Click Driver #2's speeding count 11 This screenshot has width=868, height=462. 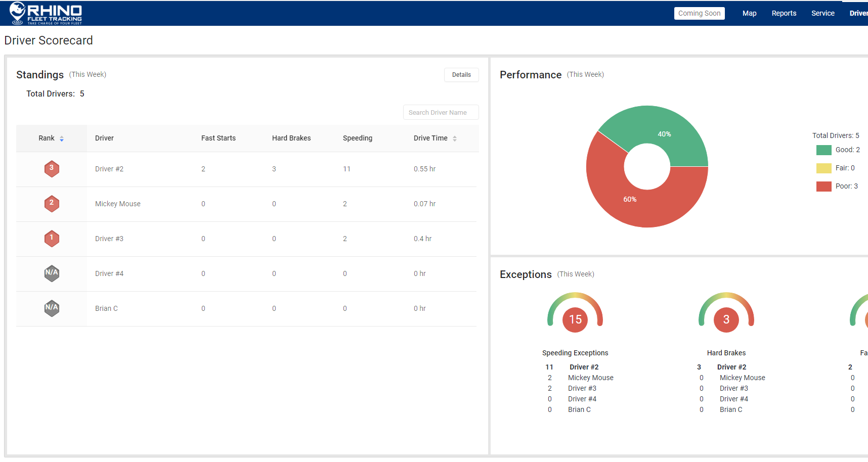pos(346,169)
